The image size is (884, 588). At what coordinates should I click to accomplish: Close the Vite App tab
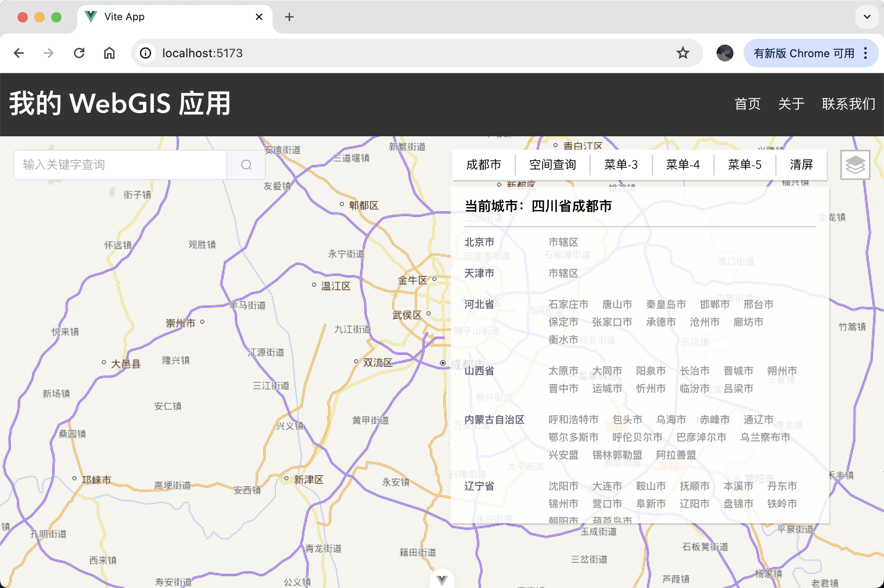click(x=259, y=17)
